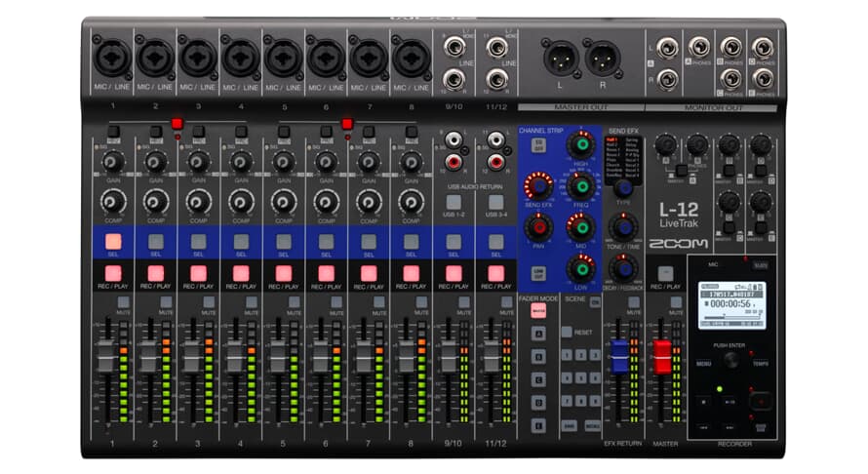
Task: Toggle the LOW CUT button
Action: [537, 271]
